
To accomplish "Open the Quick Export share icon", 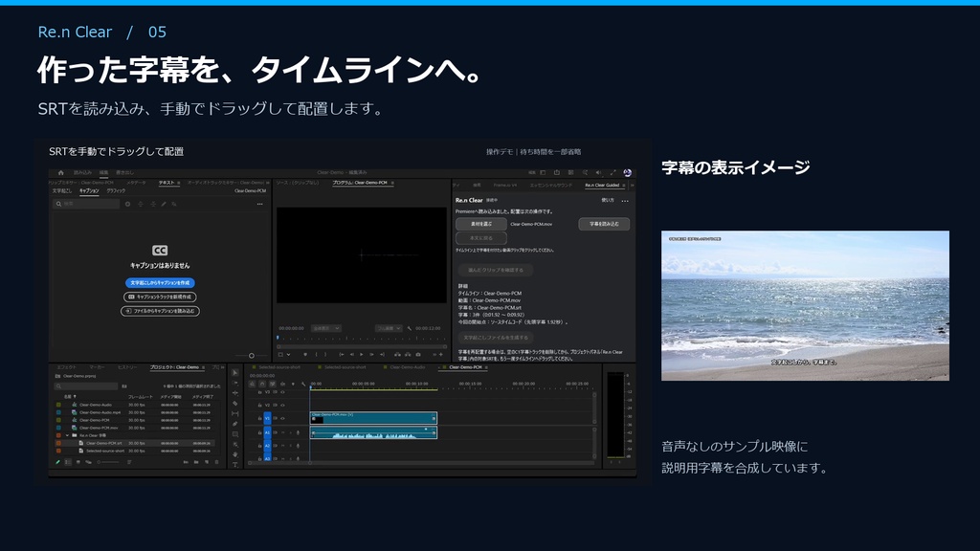I will click(556, 173).
